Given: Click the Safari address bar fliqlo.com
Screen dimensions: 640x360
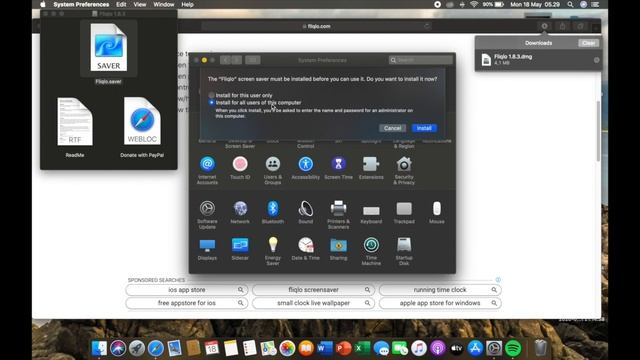Looking at the screenshot, I should click(x=317, y=26).
